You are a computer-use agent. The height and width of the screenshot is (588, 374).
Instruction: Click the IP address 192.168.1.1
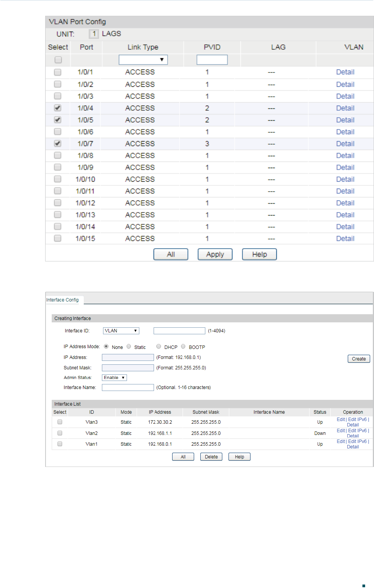[160, 433]
